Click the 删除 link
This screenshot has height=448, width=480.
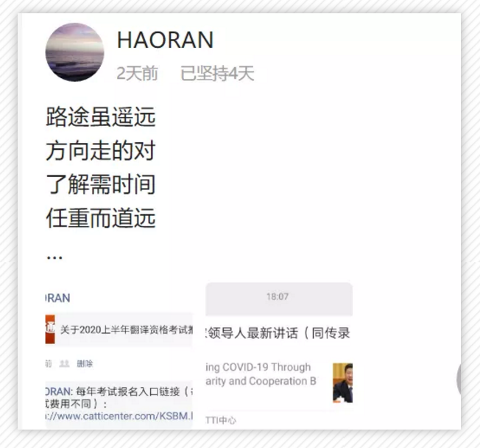[x=85, y=364]
